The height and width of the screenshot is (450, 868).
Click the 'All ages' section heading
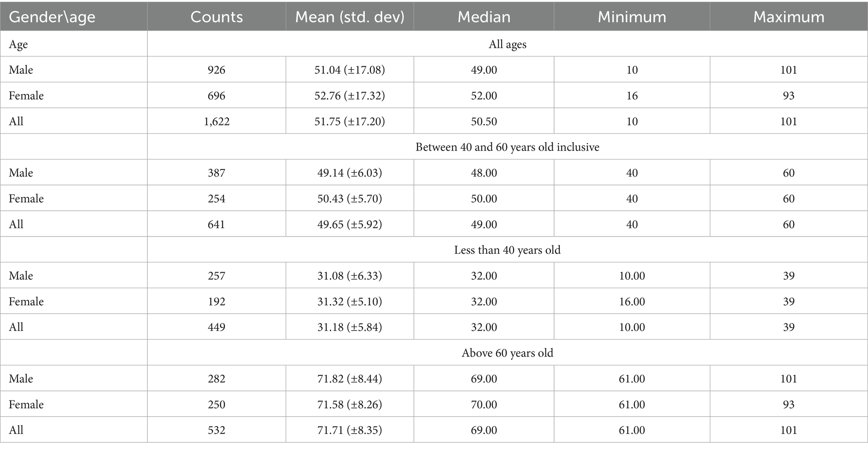point(507,44)
